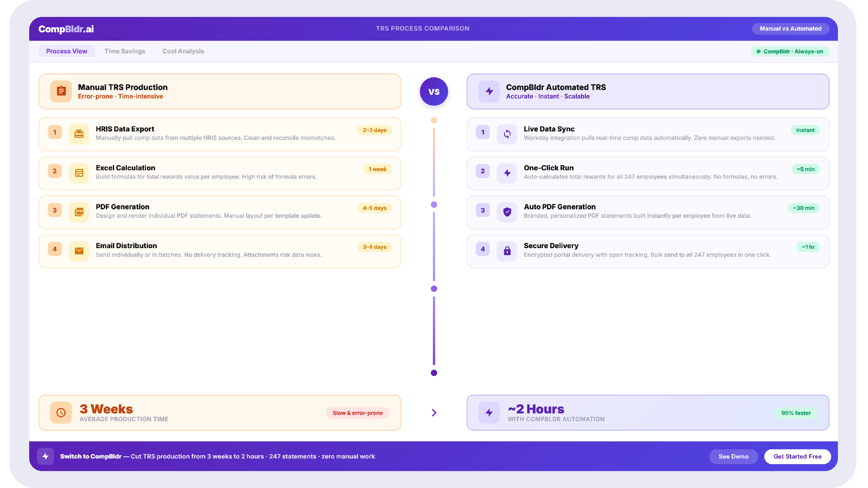
Task: Click the dark purple bottom timeline dot
Action: (434, 373)
